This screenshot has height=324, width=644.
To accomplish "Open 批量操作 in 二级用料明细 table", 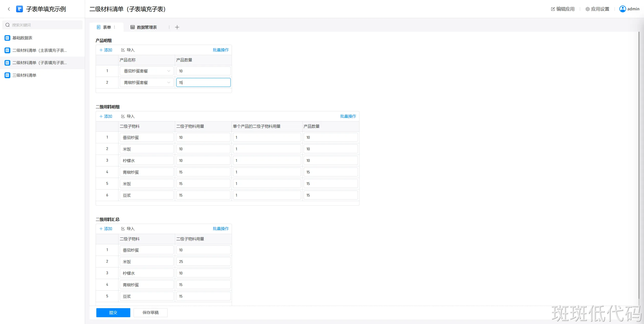I will tap(348, 116).
